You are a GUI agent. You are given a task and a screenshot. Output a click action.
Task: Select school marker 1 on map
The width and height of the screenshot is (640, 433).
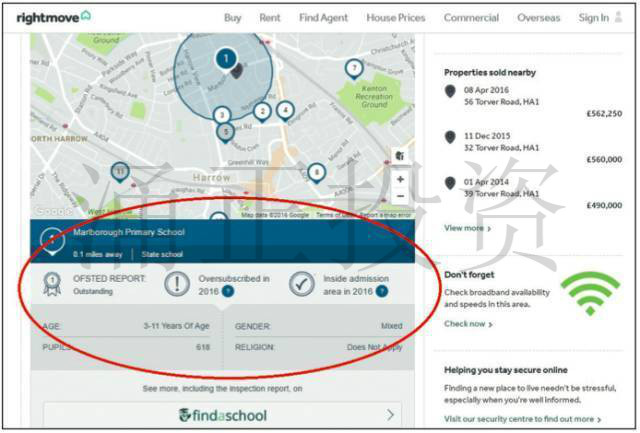tap(226, 59)
